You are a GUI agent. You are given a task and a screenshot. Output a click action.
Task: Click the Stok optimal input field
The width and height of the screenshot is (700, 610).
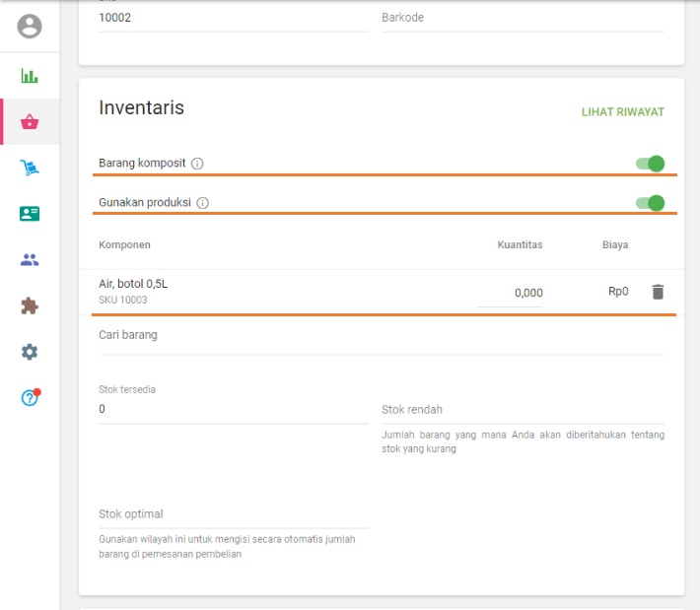pyautogui.click(x=233, y=514)
